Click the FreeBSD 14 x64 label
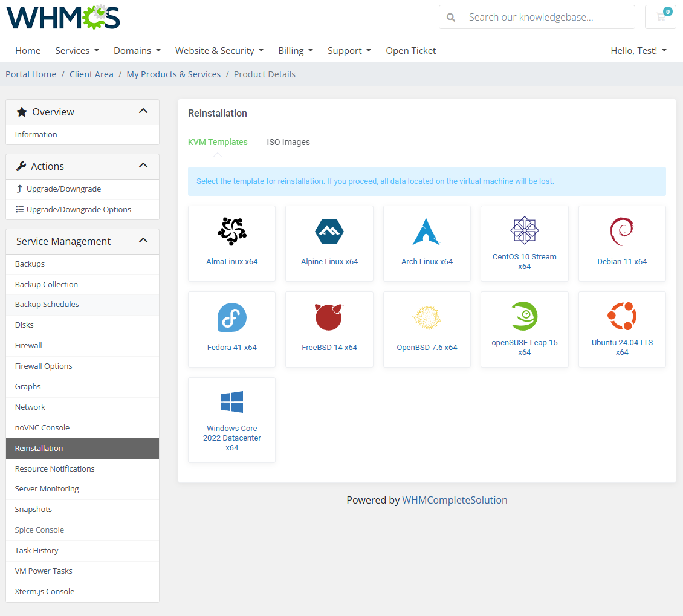 329,347
